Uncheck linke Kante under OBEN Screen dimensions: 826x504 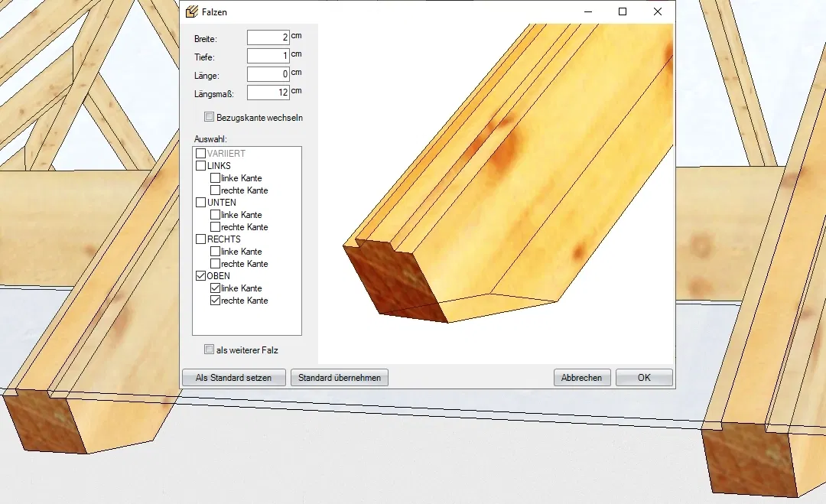point(215,288)
